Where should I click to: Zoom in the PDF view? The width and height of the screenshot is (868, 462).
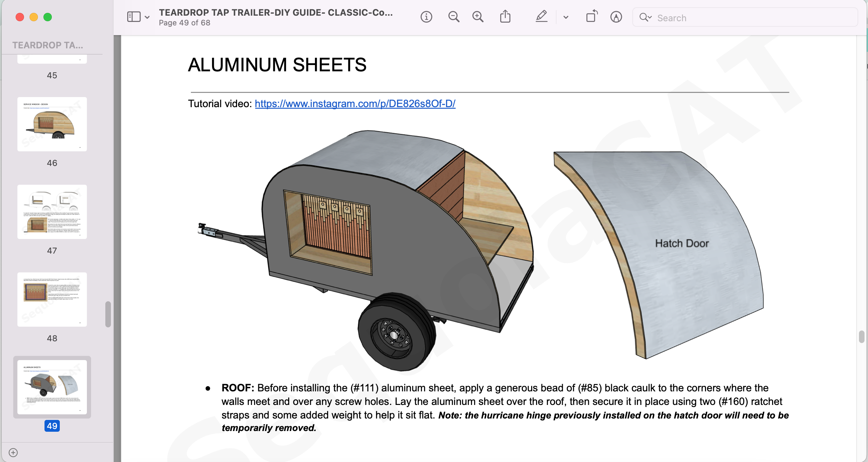click(478, 17)
